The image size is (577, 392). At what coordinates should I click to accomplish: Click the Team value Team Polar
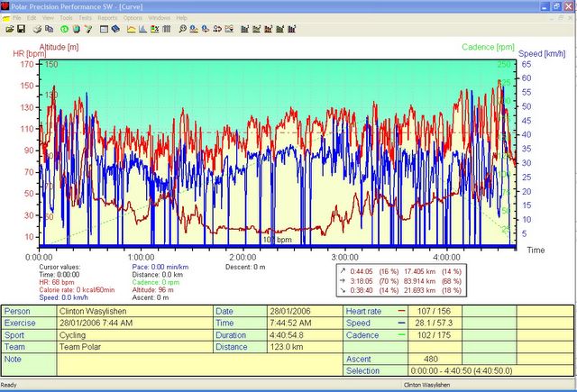[x=135, y=347]
